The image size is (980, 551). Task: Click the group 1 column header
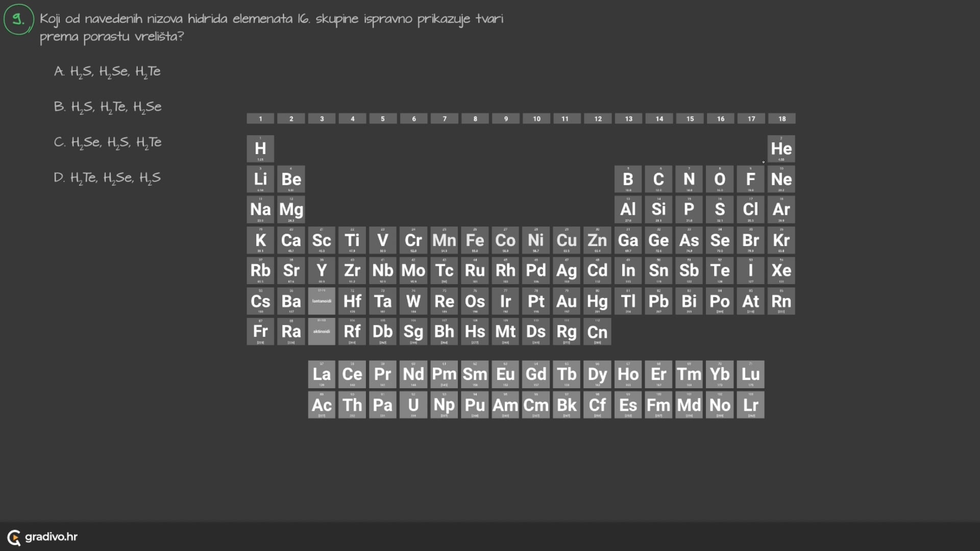(x=260, y=119)
